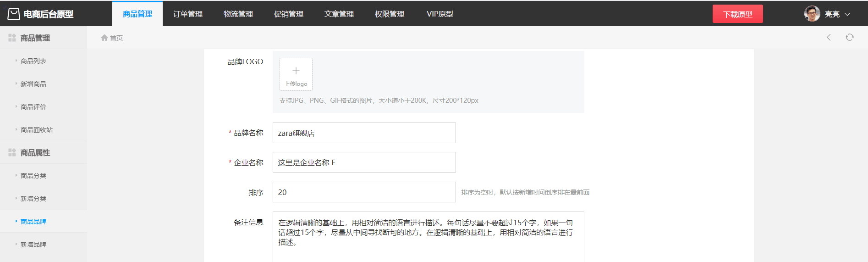Click the 商品管理 section grid icon
Image resolution: width=868 pixels, height=262 pixels.
point(12,38)
